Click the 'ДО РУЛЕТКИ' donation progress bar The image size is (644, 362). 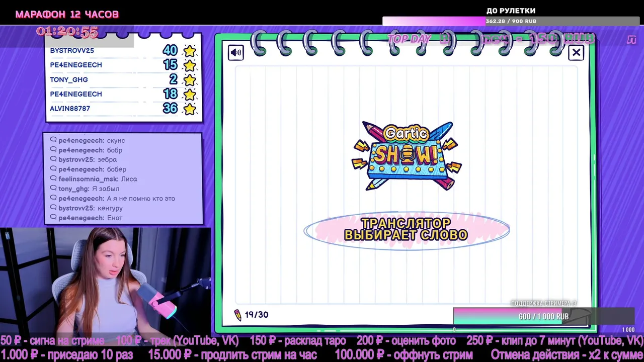tap(511, 21)
